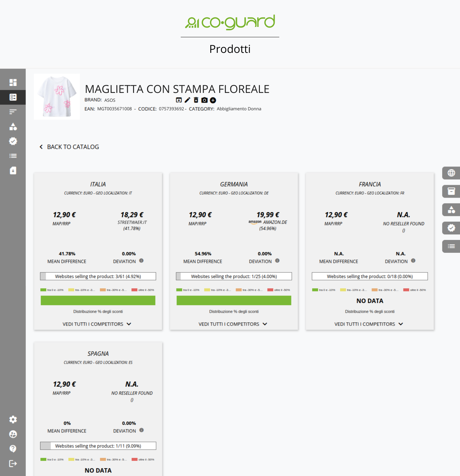Click the deviation info icon in the Spagna card
The width and height of the screenshot is (460, 476).
click(x=141, y=430)
